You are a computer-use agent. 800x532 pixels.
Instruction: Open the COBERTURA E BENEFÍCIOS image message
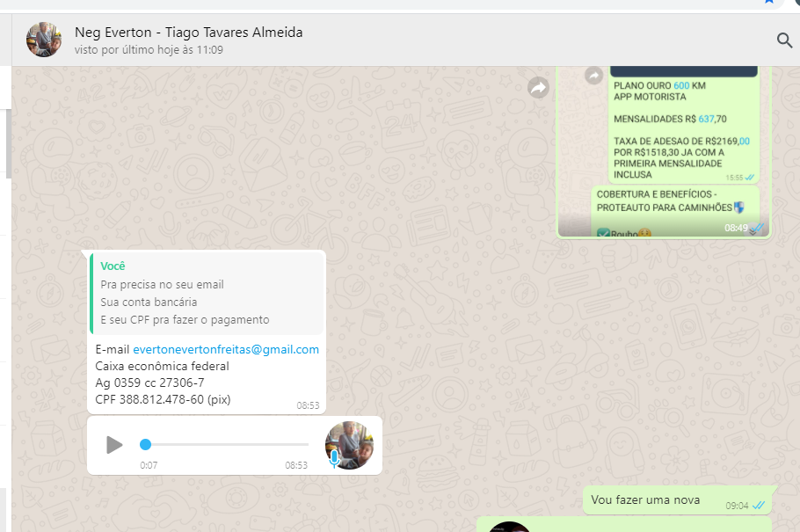[665, 212]
